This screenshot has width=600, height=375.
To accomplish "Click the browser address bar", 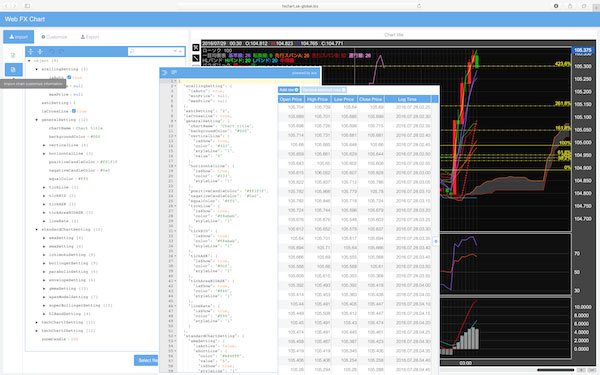I will click(x=300, y=6).
